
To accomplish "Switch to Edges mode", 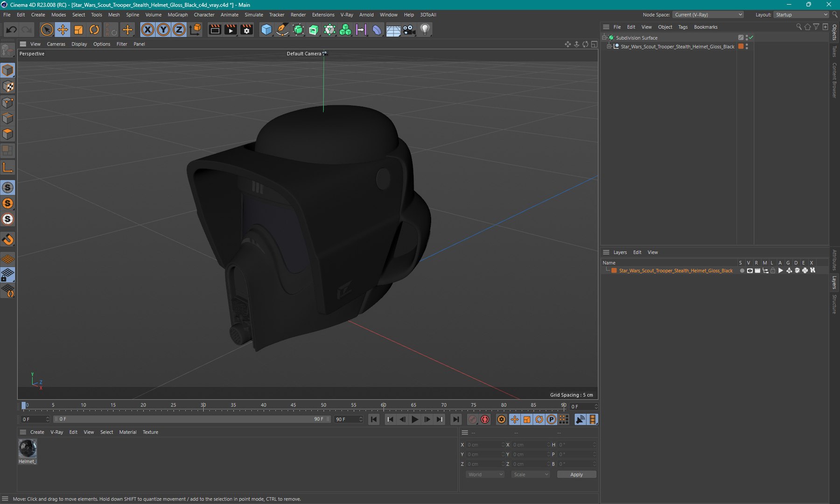I will pos(8,119).
